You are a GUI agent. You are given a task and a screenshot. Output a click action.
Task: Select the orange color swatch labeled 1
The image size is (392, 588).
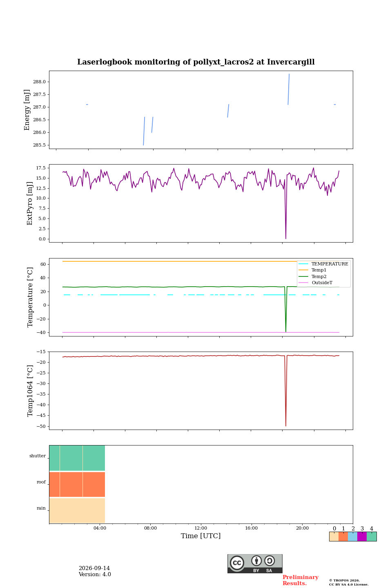343,537
